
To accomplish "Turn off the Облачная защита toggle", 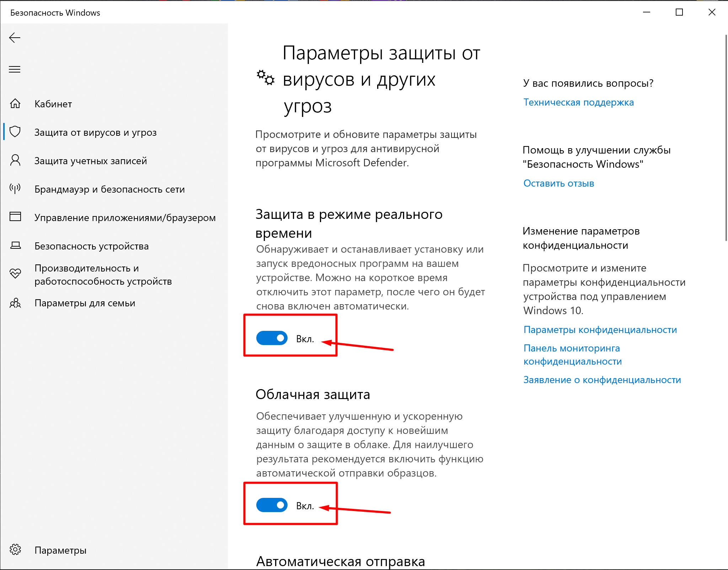I will pyautogui.click(x=272, y=505).
